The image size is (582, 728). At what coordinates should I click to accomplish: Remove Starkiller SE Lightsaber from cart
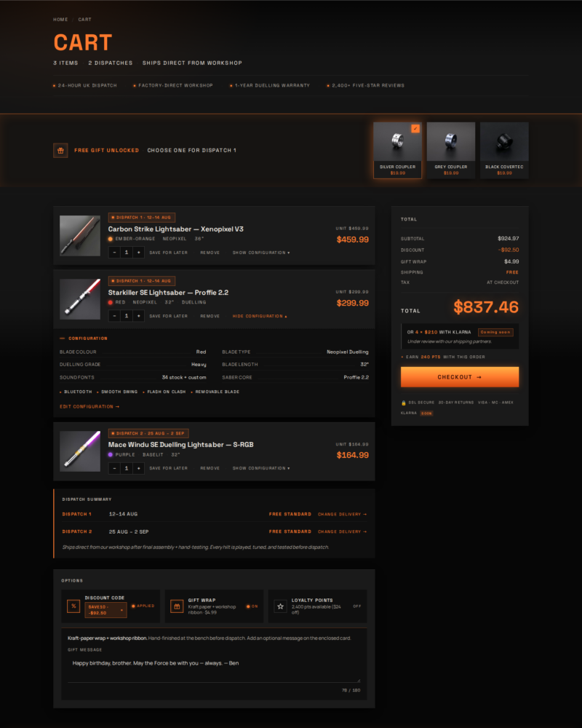210,316
